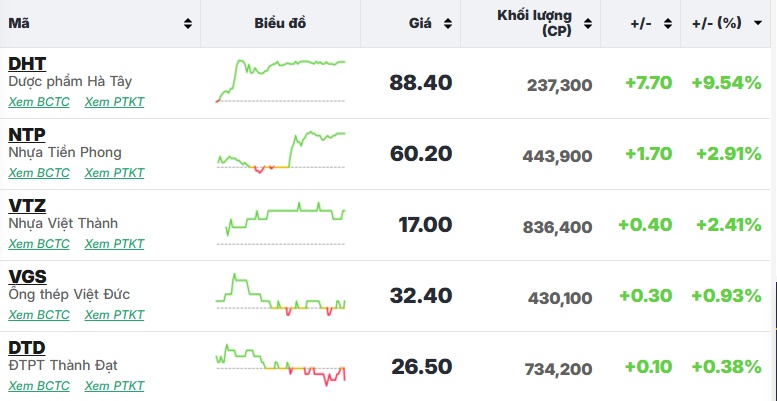
Task: Click Xem PTKT under Nhựa Tiền Phong
Action: coord(114,172)
